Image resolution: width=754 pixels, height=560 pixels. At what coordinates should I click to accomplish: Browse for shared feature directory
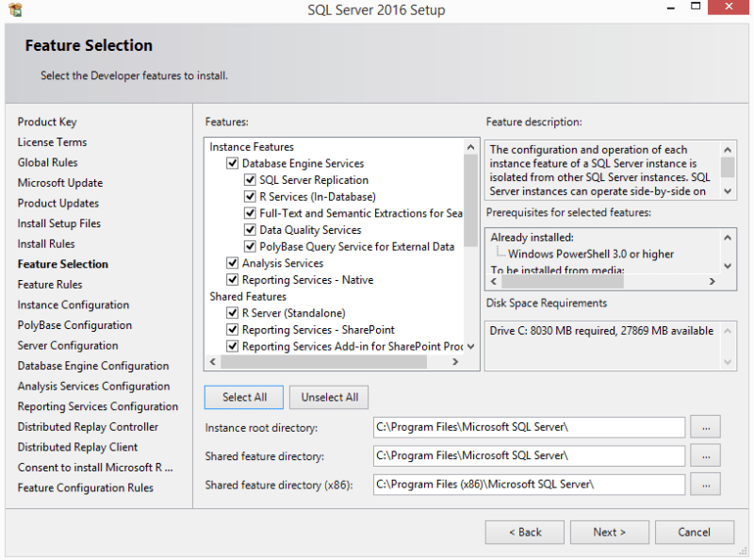pyautogui.click(x=705, y=455)
